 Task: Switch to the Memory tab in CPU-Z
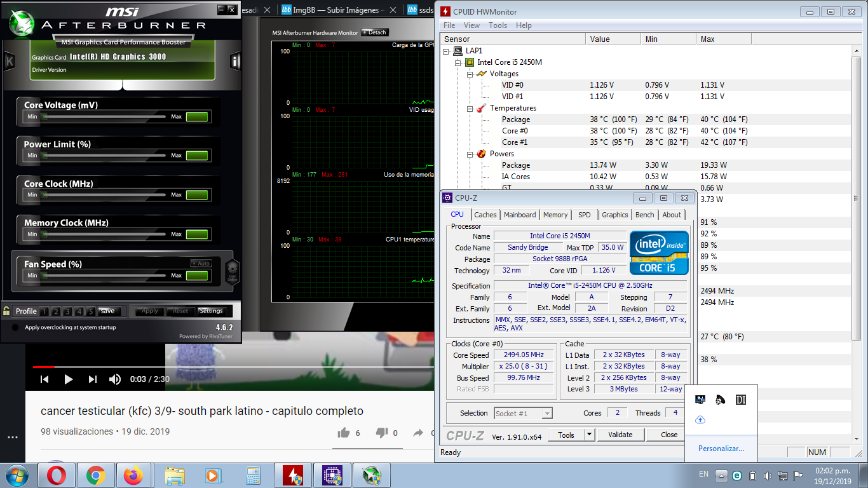click(x=555, y=215)
